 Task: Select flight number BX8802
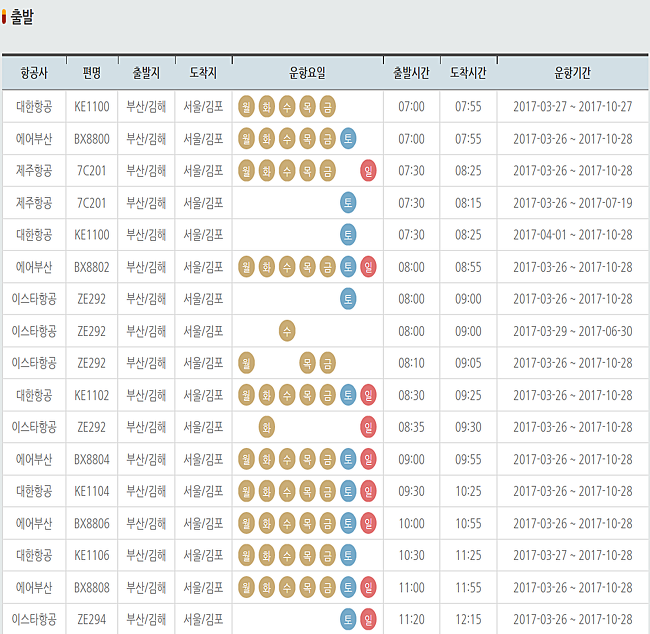click(x=92, y=267)
